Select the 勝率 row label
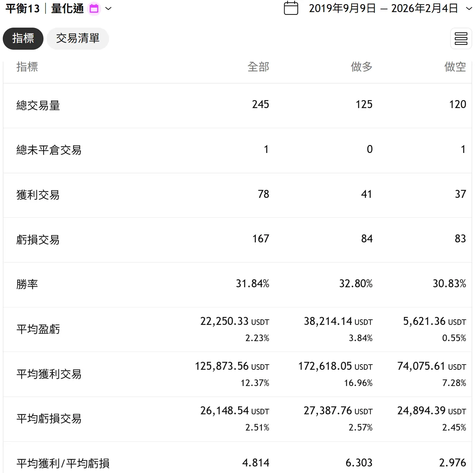Viewport: 476px width, 473px height. pos(27,284)
